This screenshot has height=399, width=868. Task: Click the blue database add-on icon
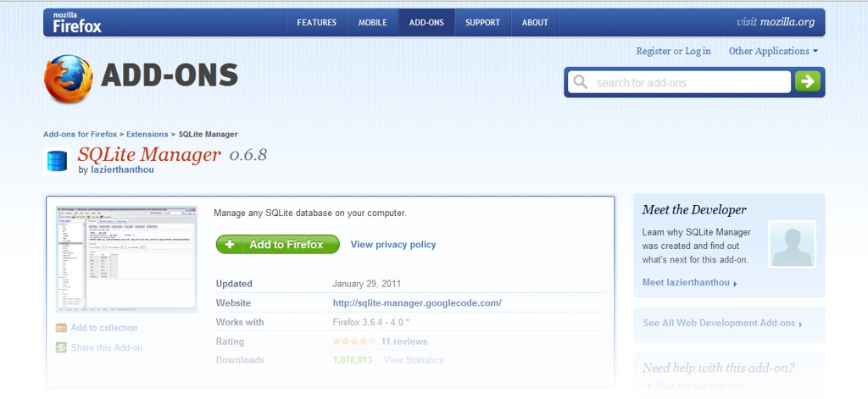click(x=57, y=161)
